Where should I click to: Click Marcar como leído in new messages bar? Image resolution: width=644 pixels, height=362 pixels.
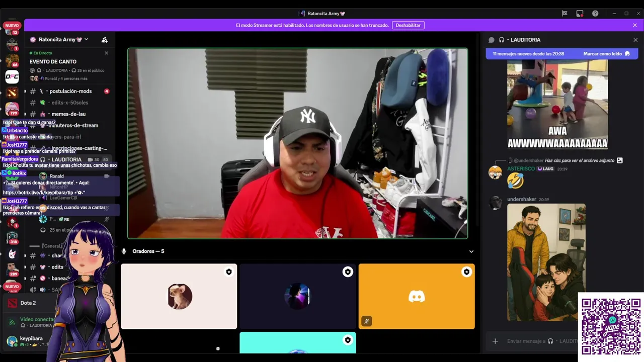coord(606,54)
